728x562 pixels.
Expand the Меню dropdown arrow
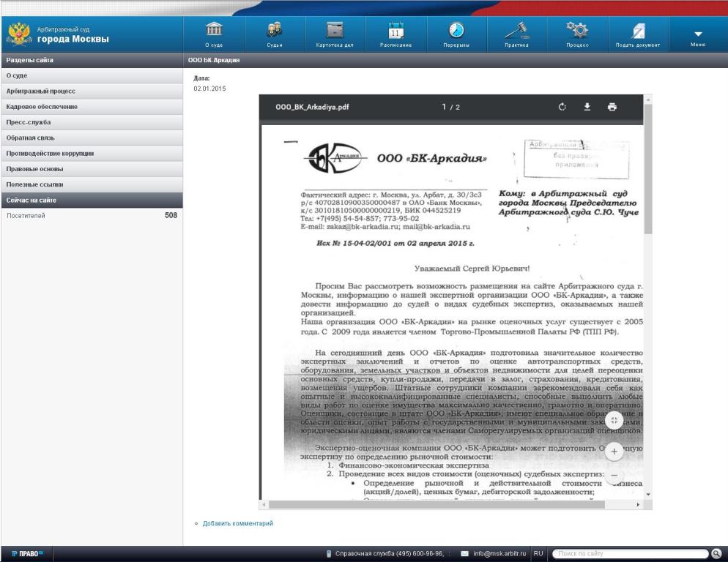698,34
